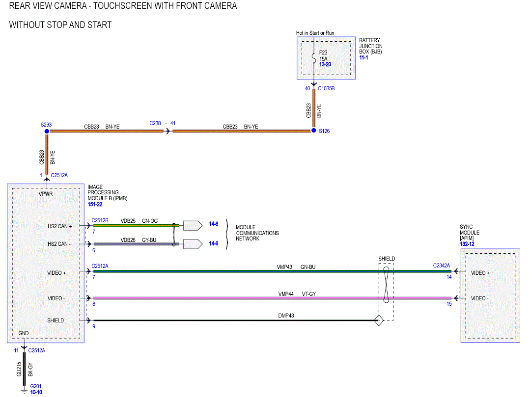Image resolution: width=532 pixels, height=397 pixels.
Task: Select the S126 splice label
Action: pos(324,131)
